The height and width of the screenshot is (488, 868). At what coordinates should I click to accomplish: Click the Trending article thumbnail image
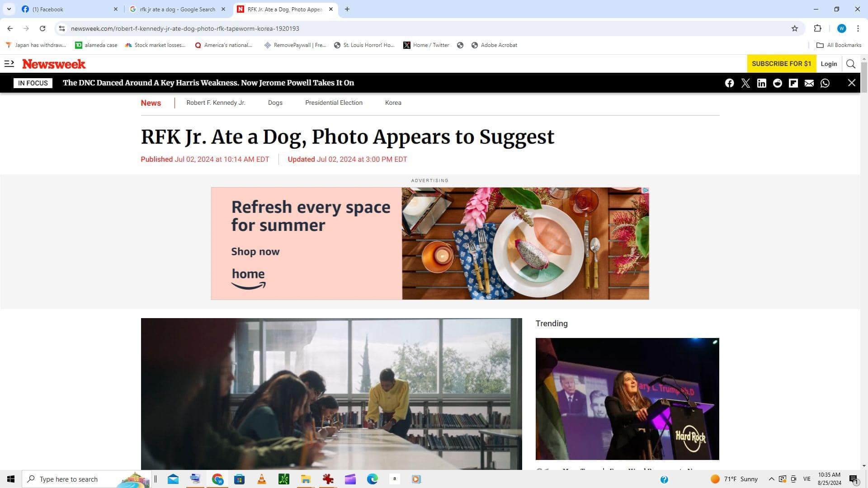point(627,399)
